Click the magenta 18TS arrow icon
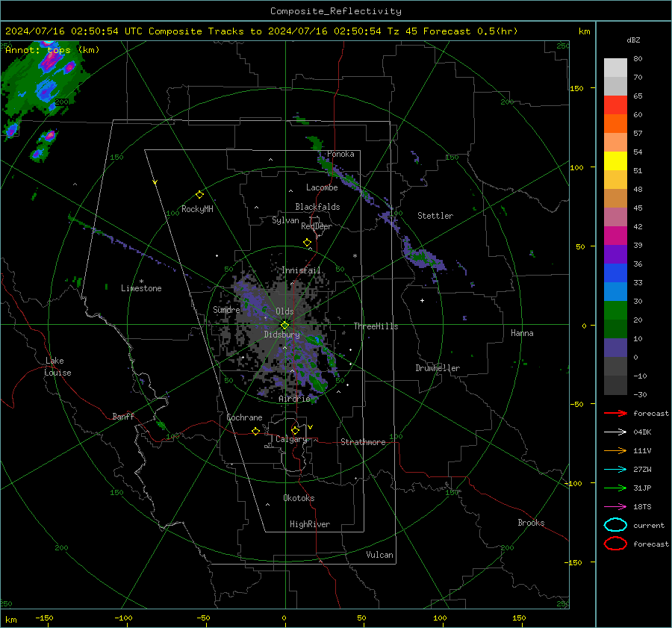Viewport: 672px width, 628px height. pyautogui.click(x=615, y=507)
